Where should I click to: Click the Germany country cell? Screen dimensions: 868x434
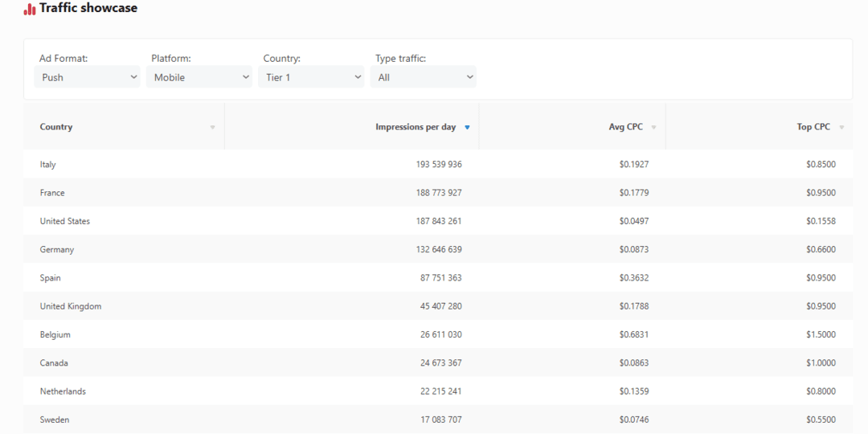pos(57,250)
